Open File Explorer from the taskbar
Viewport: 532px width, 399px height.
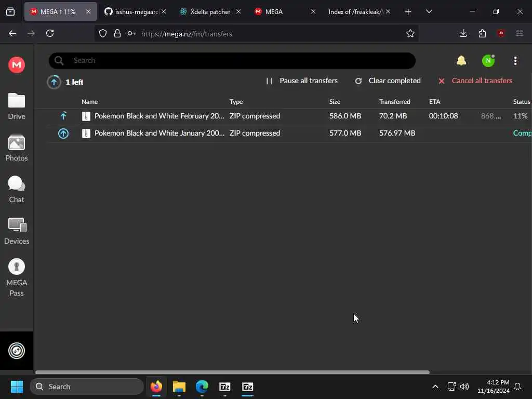coord(179,387)
